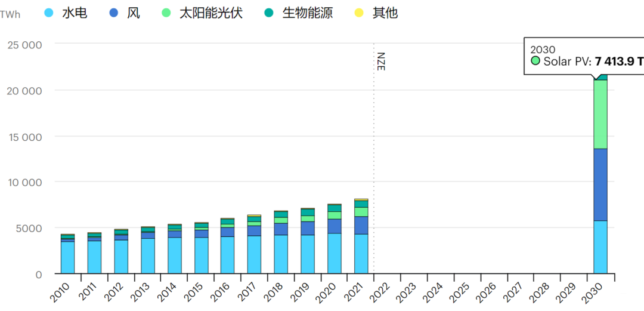Viewport: 644px width, 311px height.
Task: Click the hydro segment of the 2021 bar
Action: [361, 254]
